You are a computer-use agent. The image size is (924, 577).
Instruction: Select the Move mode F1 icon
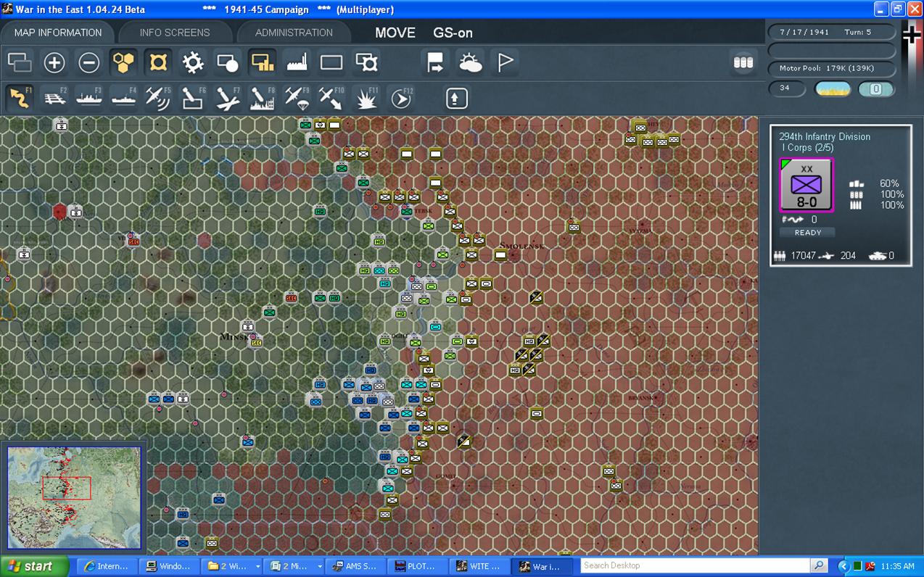pyautogui.click(x=20, y=98)
